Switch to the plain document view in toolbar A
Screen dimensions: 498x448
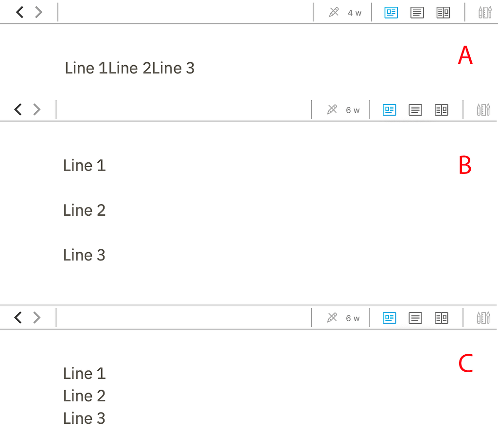(x=417, y=12)
